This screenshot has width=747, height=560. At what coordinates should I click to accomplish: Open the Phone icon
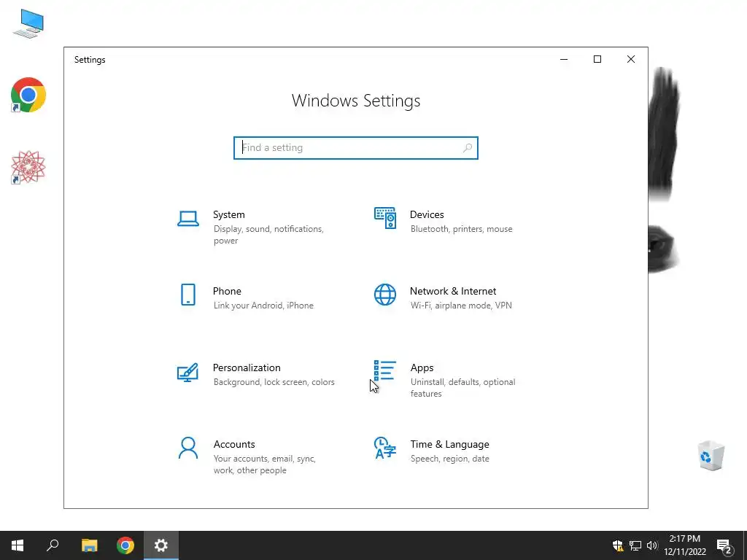click(188, 295)
